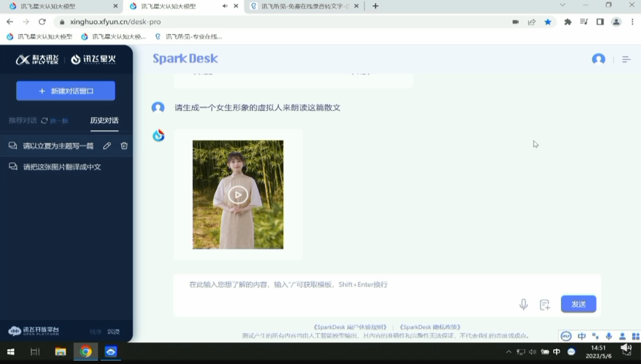Open the user profile avatar in header
641x364 pixels.
pyautogui.click(x=598, y=59)
